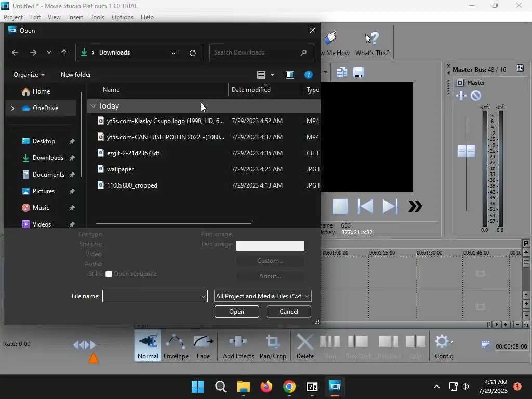Go to previous frame in preview
This screenshot has width=532, height=399.
(365, 206)
